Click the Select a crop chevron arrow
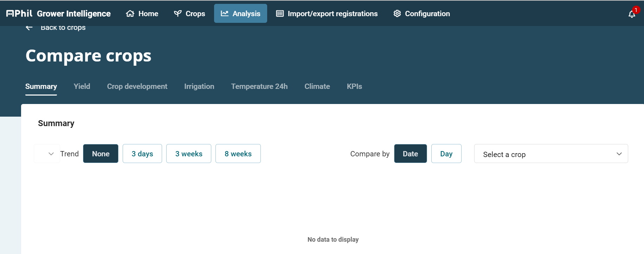Viewport: 644px width, 254px height. click(x=619, y=154)
